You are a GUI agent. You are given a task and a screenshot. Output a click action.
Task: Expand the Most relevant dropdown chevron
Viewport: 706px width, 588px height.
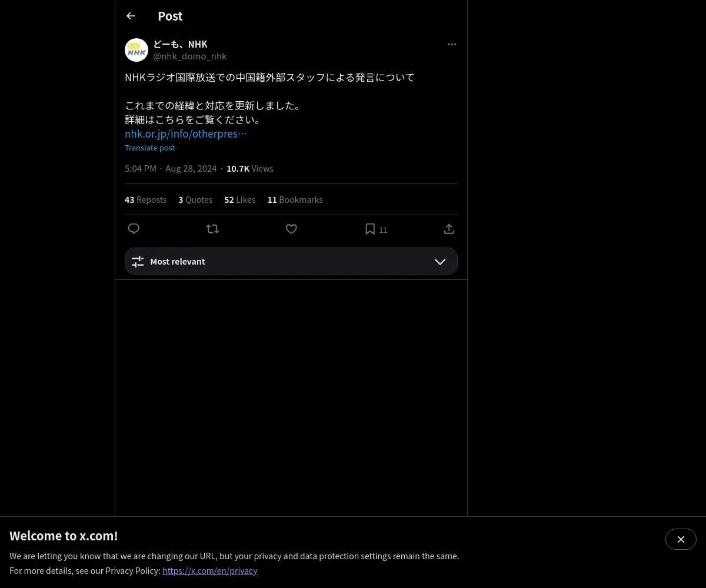pos(440,262)
